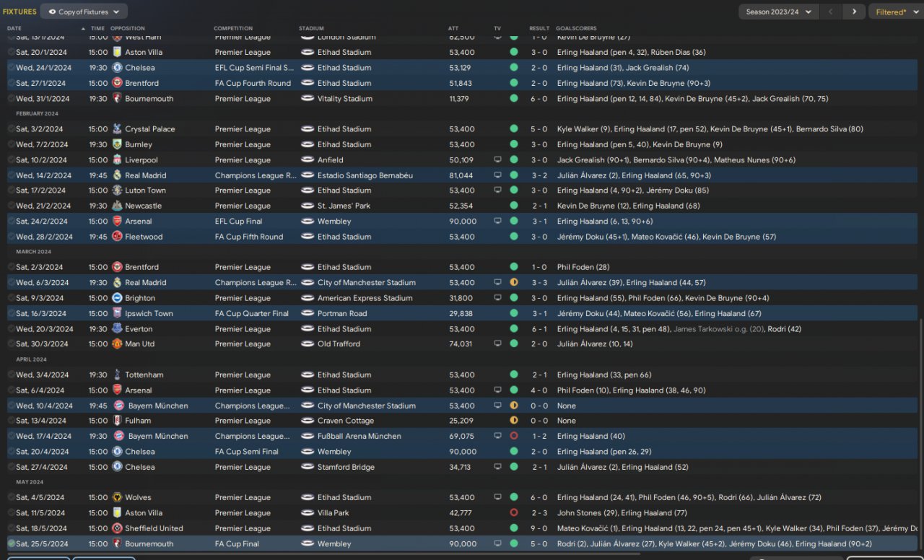Click the TV icon on the EFL Cup Final row

click(x=497, y=222)
